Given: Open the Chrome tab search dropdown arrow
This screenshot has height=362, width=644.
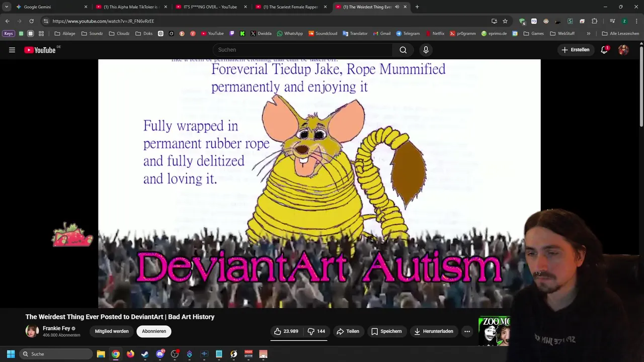Looking at the screenshot, I should (x=7, y=7).
